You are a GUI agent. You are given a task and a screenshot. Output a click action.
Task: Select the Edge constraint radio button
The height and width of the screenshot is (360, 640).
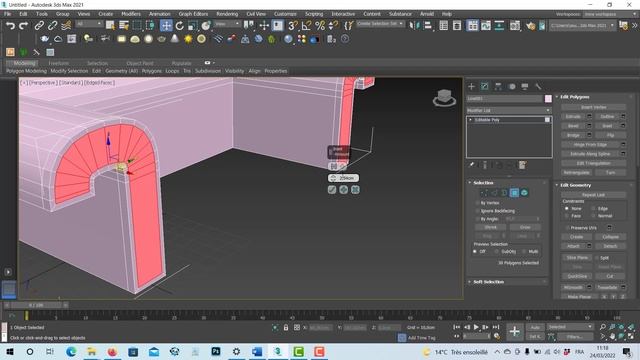point(593,209)
